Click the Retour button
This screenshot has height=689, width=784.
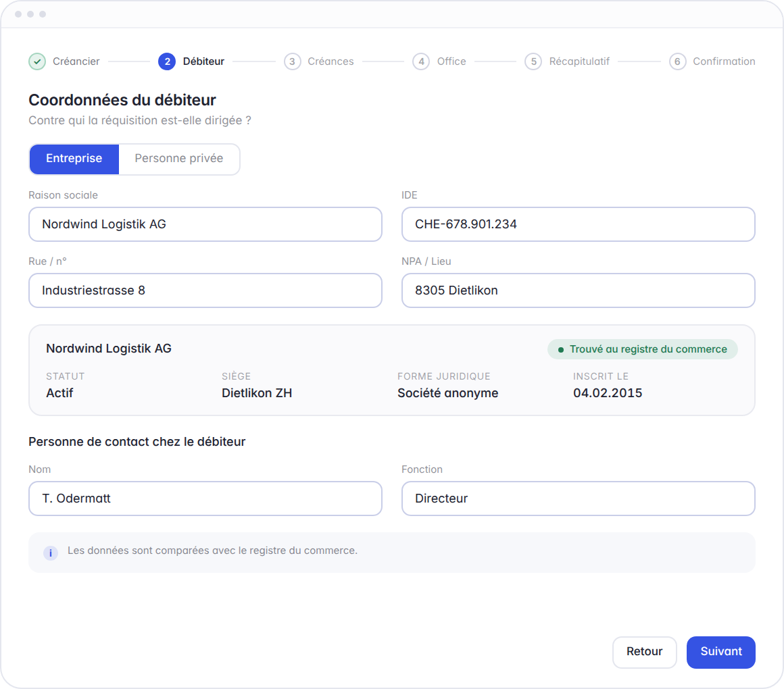tap(645, 652)
